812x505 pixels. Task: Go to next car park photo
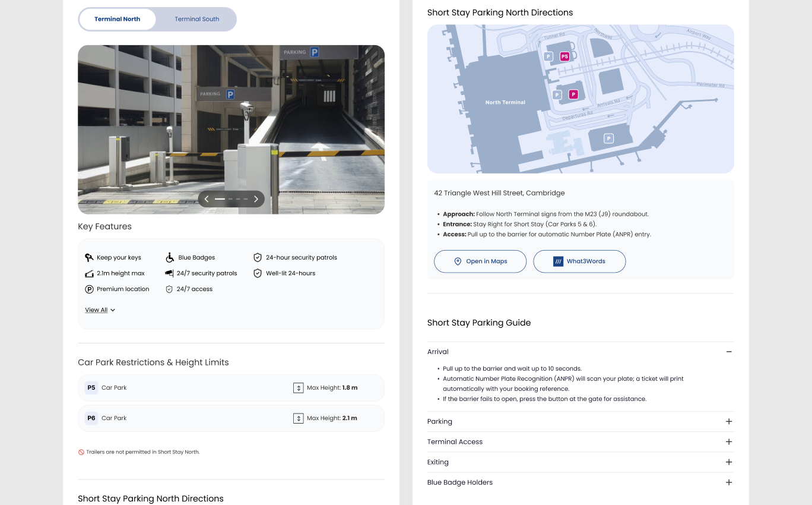pos(256,199)
